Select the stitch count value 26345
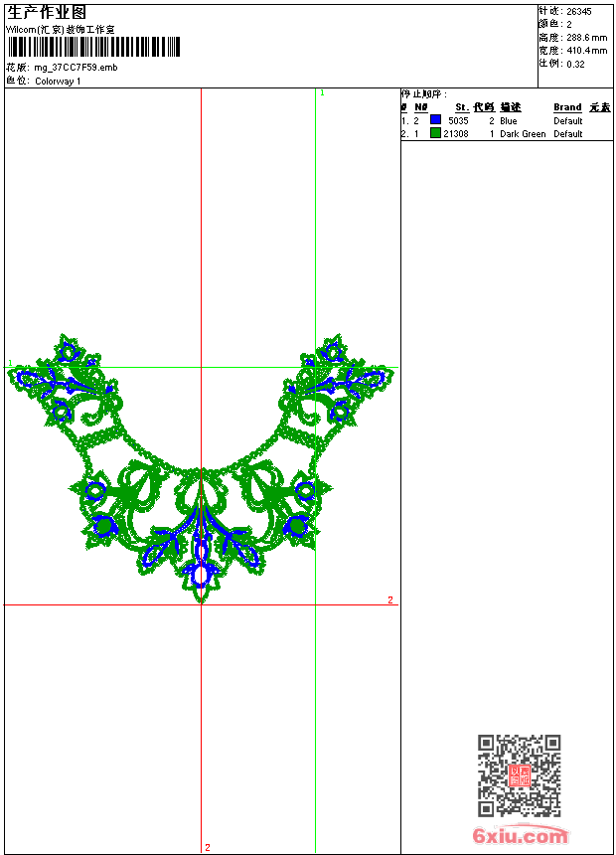616x855 pixels. click(x=579, y=12)
